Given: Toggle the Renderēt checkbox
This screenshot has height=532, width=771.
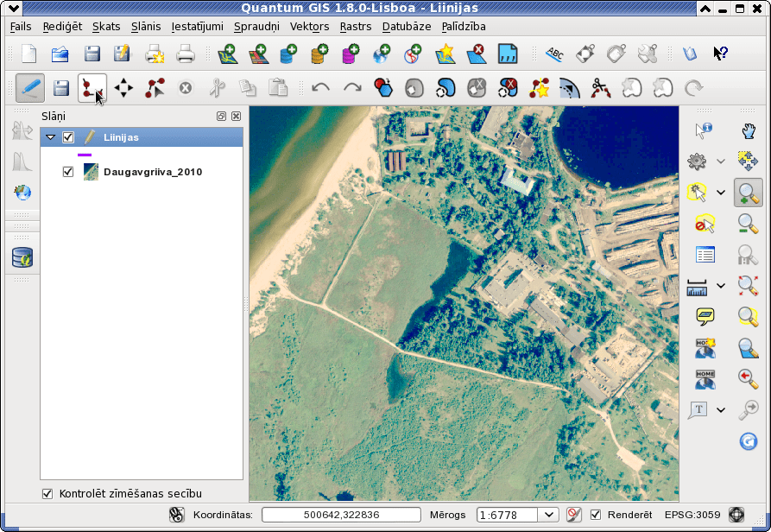Looking at the screenshot, I should click(596, 515).
